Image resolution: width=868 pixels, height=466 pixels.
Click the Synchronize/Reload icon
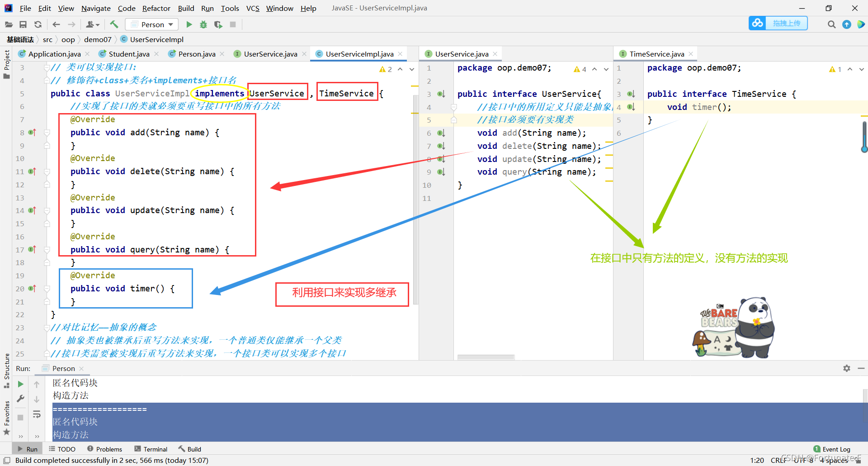(x=38, y=24)
